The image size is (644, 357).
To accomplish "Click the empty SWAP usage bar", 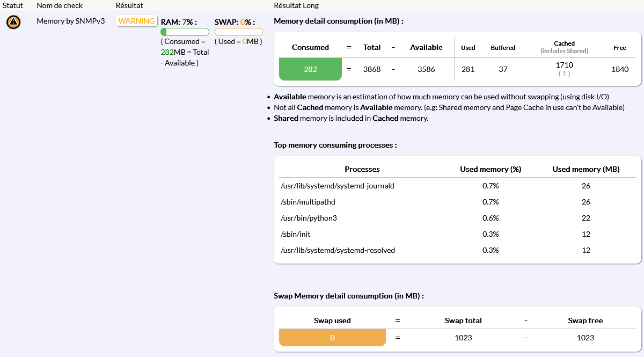I will [x=238, y=32].
